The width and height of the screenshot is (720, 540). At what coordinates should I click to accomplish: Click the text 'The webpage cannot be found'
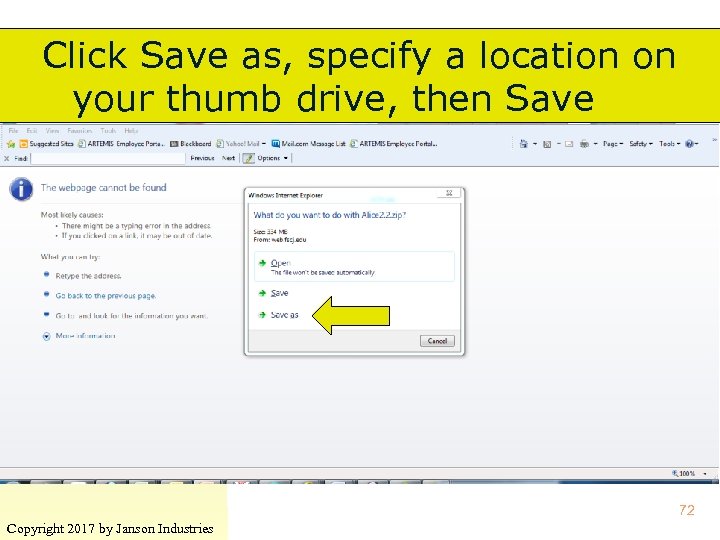point(103,188)
